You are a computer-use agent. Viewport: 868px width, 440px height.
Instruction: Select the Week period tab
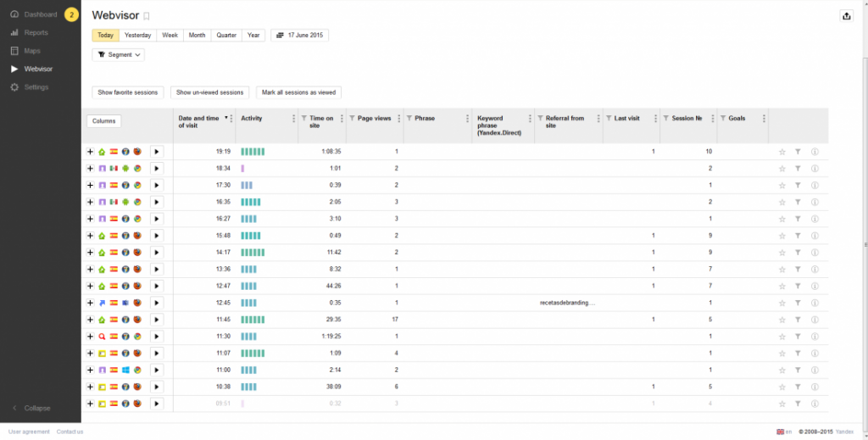[x=170, y=36]
